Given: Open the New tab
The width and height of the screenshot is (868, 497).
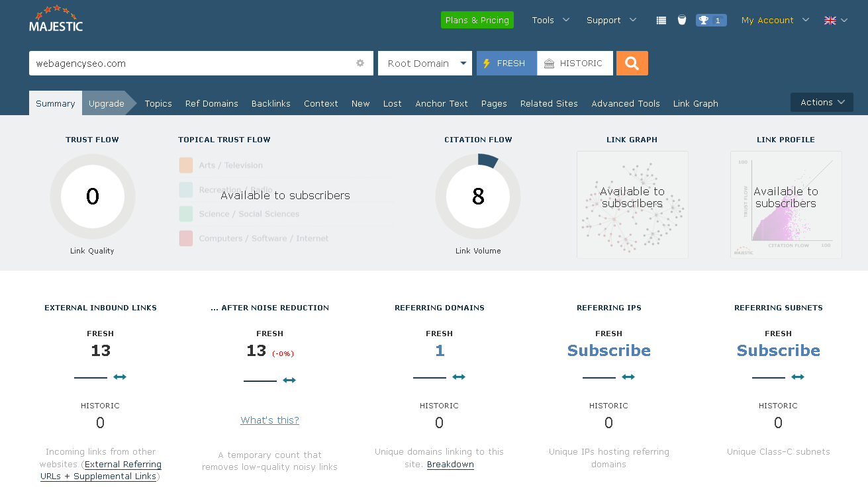Looking at the screenshot, I should (x=361, y=103).
